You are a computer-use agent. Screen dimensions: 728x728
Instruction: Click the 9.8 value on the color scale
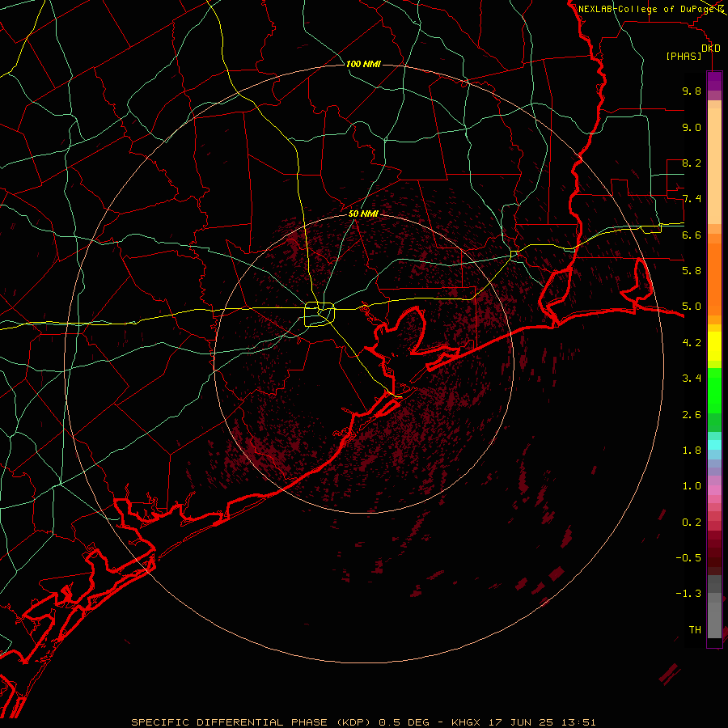692,91
